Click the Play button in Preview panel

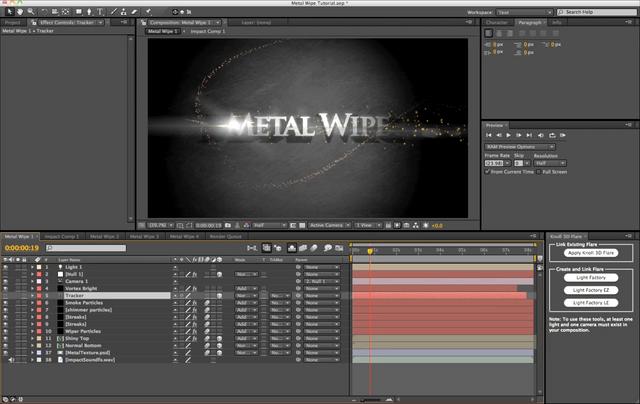(509, 134)
